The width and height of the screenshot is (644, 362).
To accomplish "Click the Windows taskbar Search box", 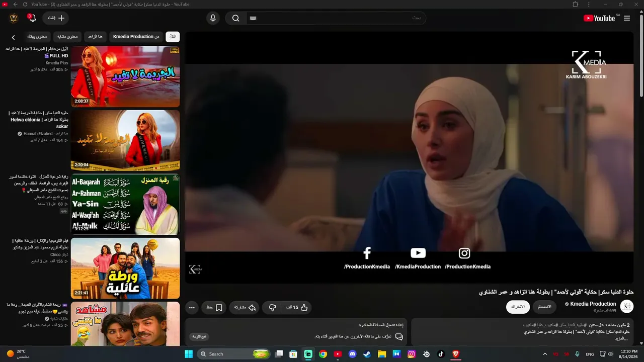I will point(234,354).
